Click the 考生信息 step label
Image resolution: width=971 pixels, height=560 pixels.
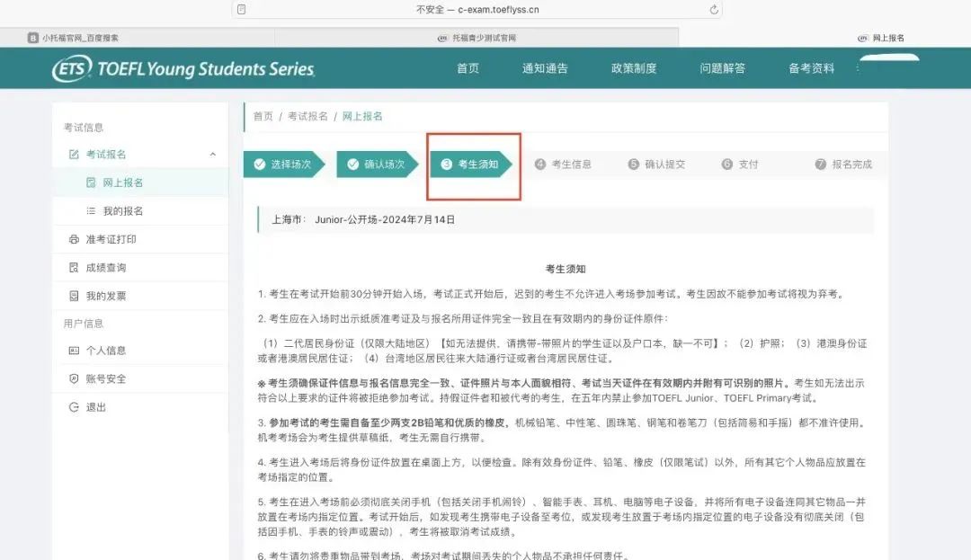pos(571,164)
